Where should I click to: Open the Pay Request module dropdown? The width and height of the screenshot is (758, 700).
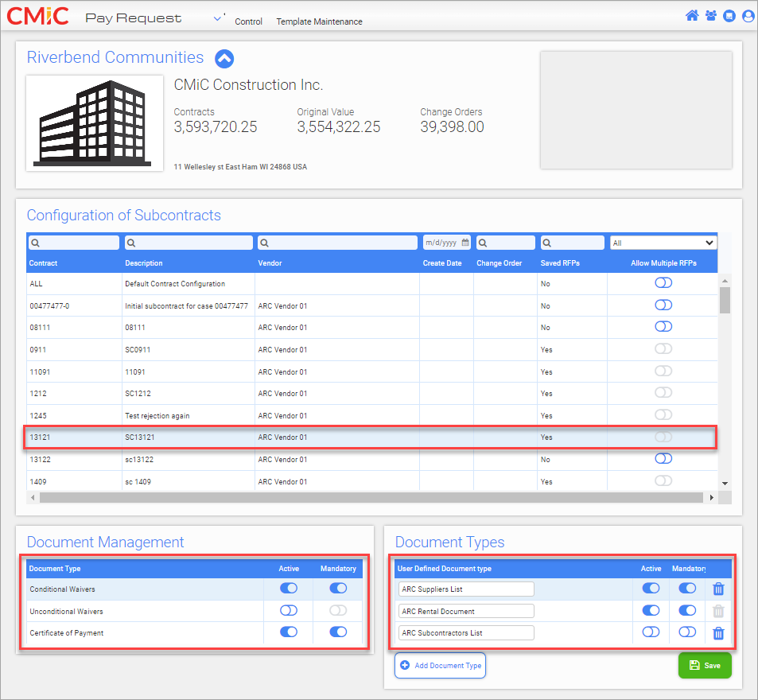coord(219,18)
